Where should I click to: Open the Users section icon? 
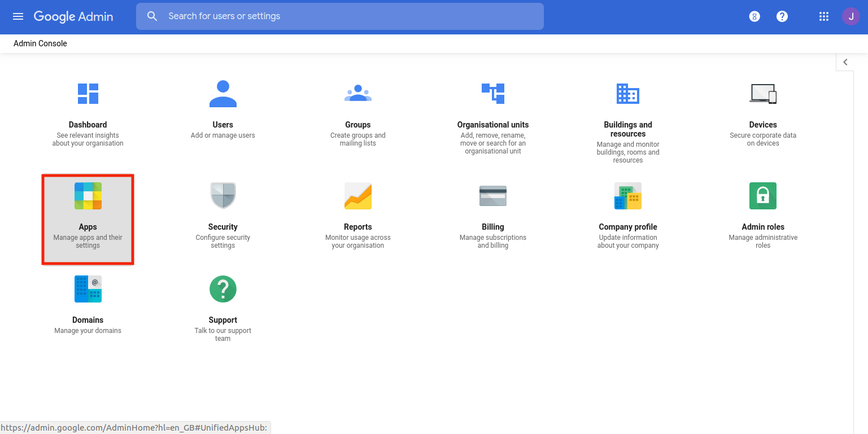[223, 94]
